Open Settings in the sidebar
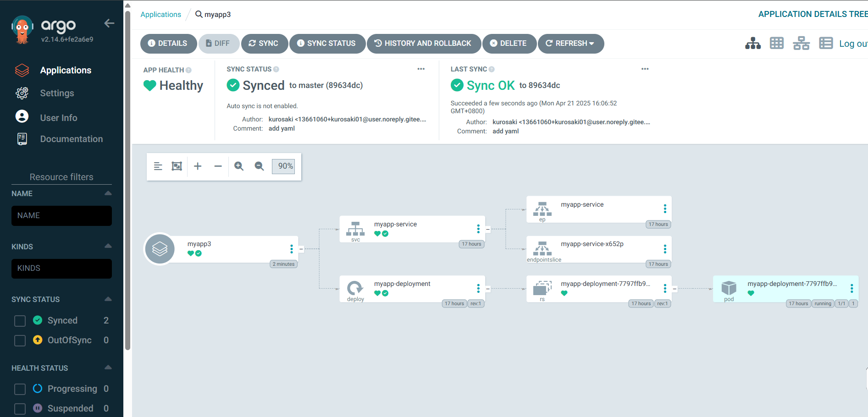Viewport: 868px width, 417px height. [57, 93]
